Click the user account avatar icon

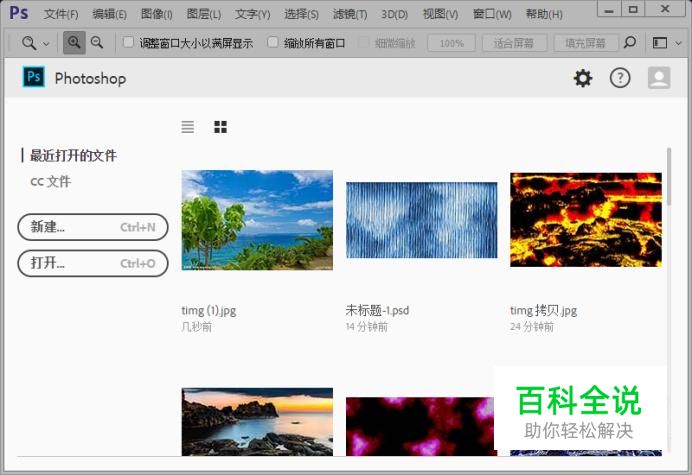click(x=659, y=78)
